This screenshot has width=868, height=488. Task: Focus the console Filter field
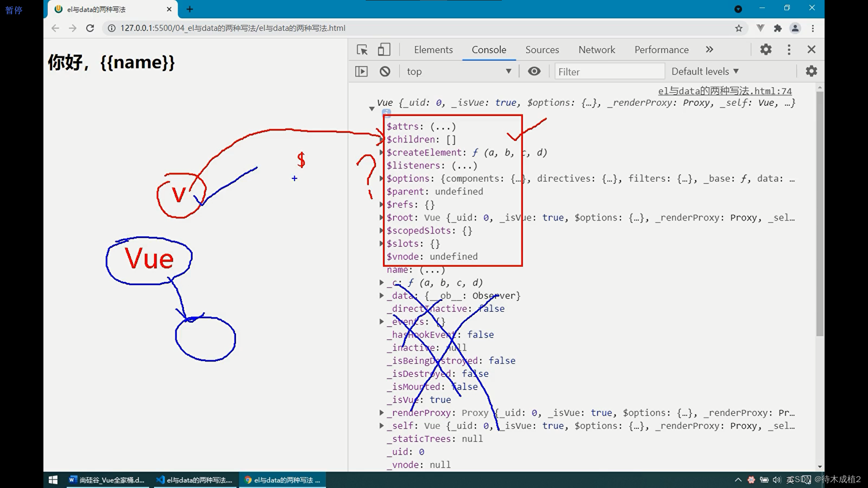coord(610,71)
